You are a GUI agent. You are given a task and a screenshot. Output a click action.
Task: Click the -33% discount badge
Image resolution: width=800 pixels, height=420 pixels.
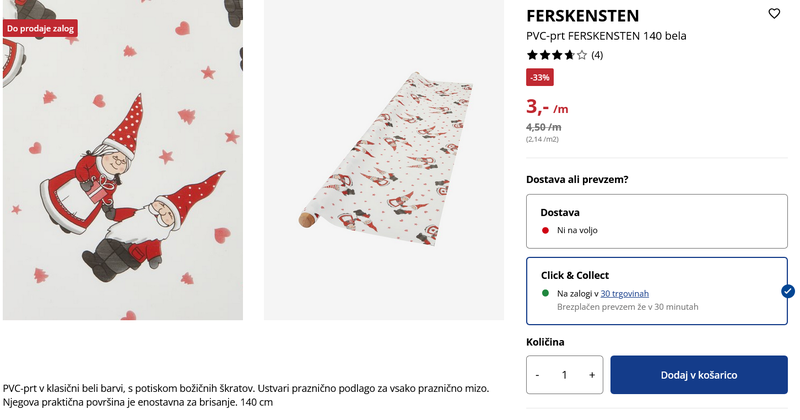(x=539, y=77)
